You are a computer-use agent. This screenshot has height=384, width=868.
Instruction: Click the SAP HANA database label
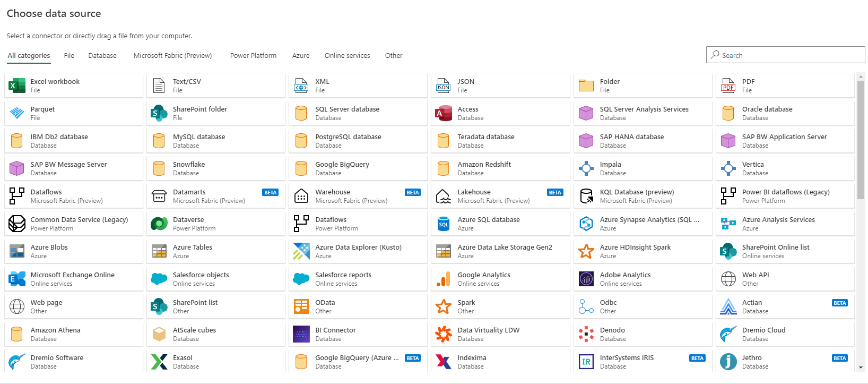coord(632,137)
